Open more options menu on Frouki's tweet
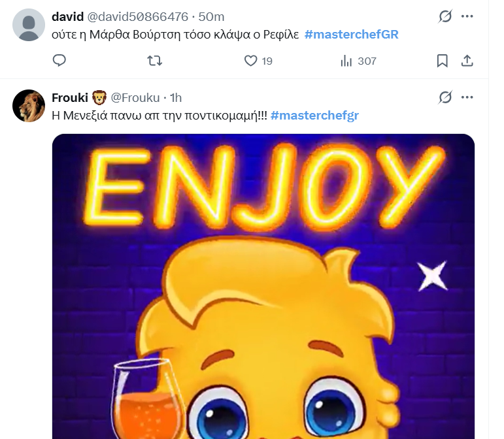The image size is (504, 439). [x=467, y=97]
